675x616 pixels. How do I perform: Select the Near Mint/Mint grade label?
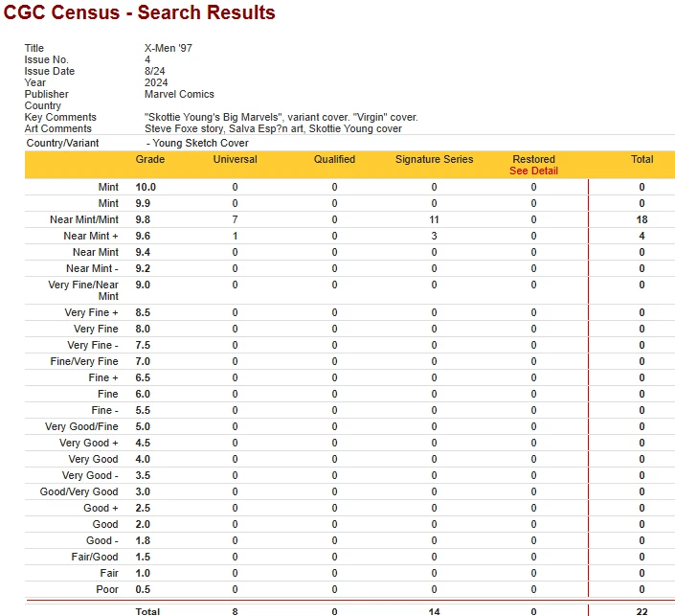84,219
